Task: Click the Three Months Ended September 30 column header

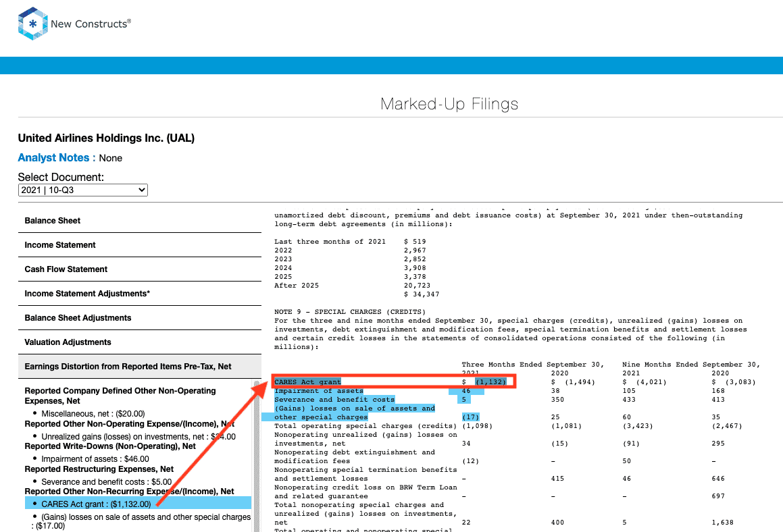Action: pyautogui.click(x=533, y=365)
